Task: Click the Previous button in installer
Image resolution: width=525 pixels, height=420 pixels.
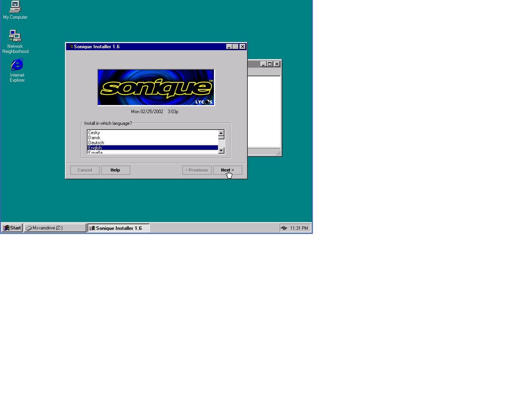Action: (197, 170)
